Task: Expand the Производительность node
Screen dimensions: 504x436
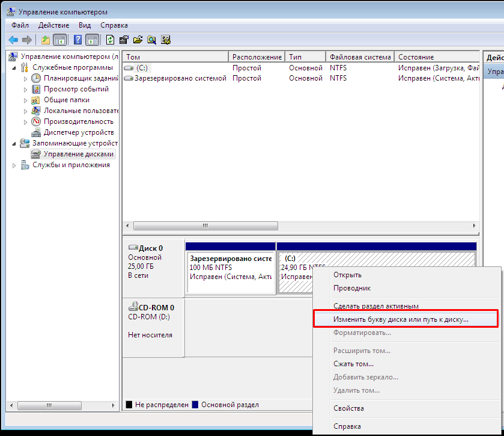Action: pyautogui.click(x=25, y=122)
